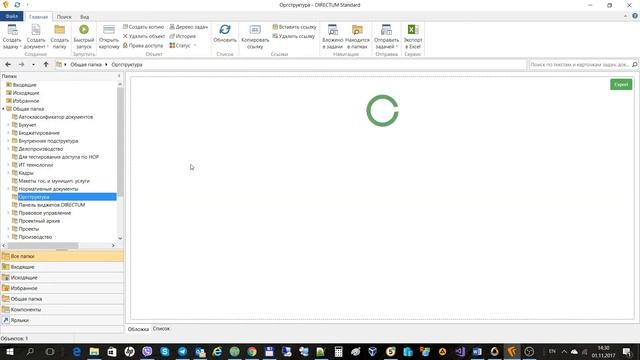The width and height of the screenshot is (640, 360).
Task: Click the Отправить задачей icon
Action: [x=386, y=30]
